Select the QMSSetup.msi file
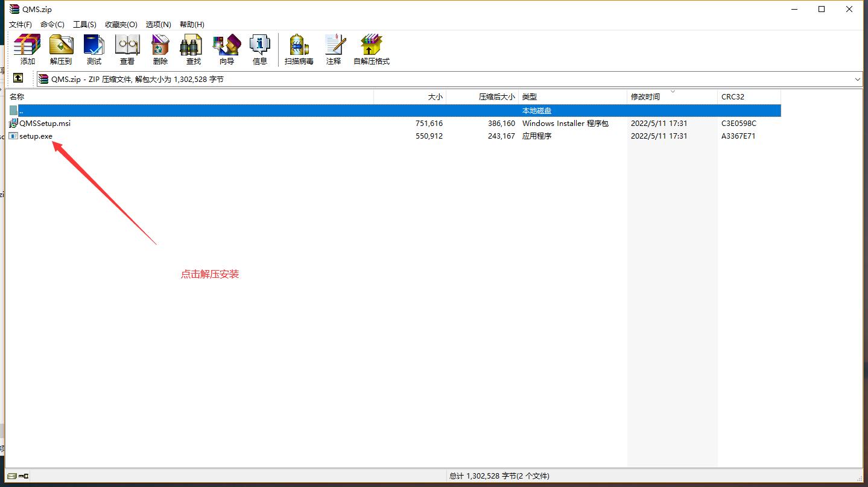Screen dimensions: 868x487 (x=45, y=124)
